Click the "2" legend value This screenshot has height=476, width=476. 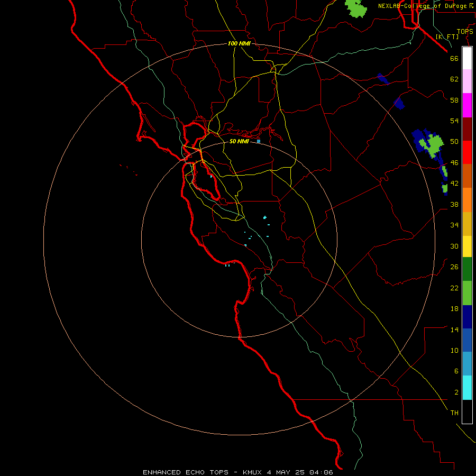(456, 392)
